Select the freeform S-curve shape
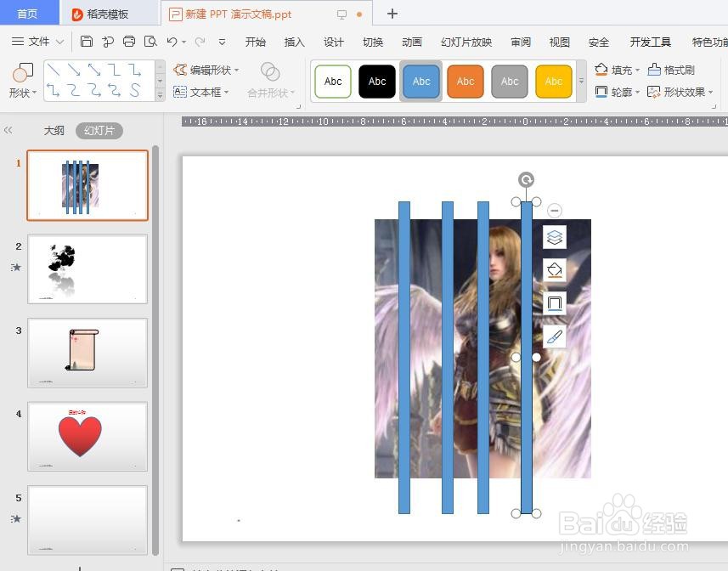The width and height of the screenshot is (728, 571). click(x=135, y=90)
